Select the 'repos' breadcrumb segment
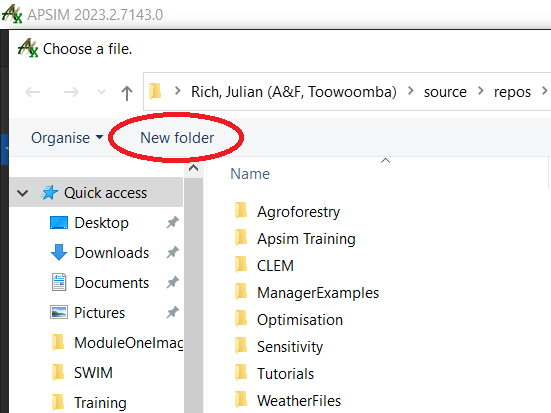The width and height of the screenshot is (551, 413). [x=512, y=92]
